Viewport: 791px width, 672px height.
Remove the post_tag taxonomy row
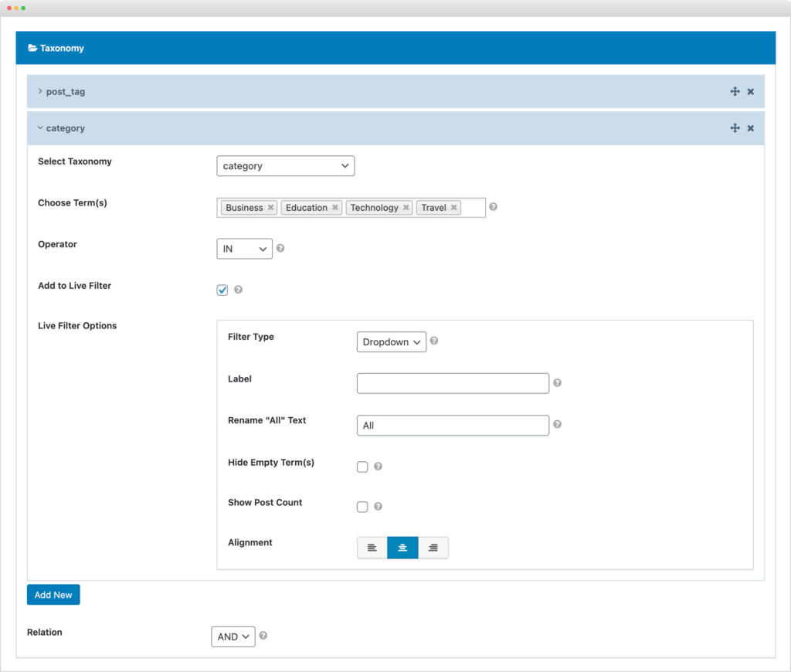tap(751, 92)
